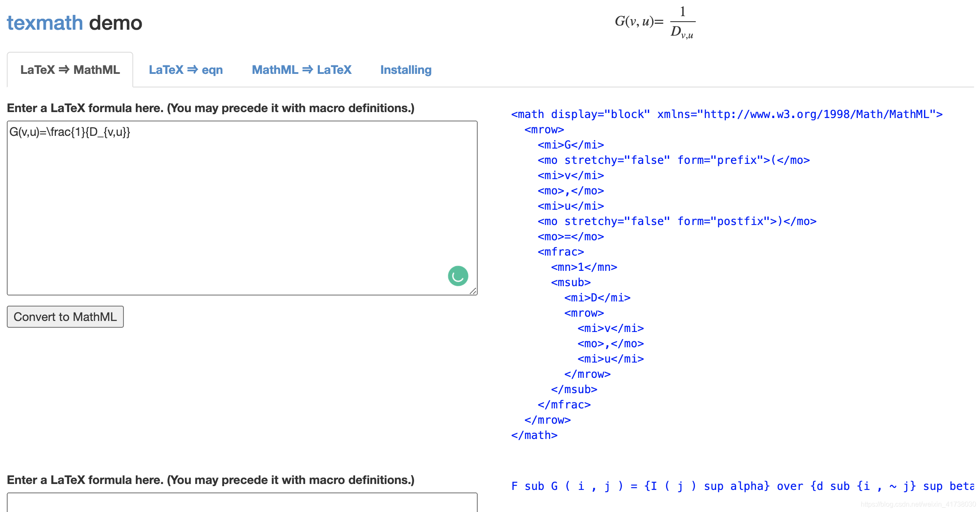Open the MathML ⇒ LaTeX tab
Image resolution: width=980 pixels, height=512 pixels.
(x=302, y=70)
